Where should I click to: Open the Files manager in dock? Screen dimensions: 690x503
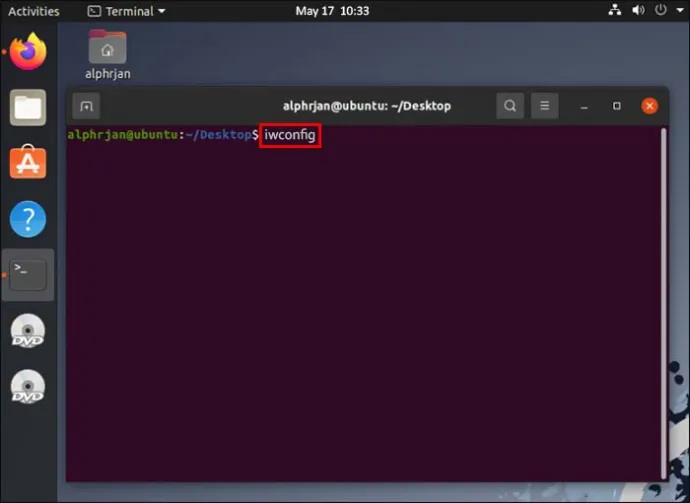[28, 107]
